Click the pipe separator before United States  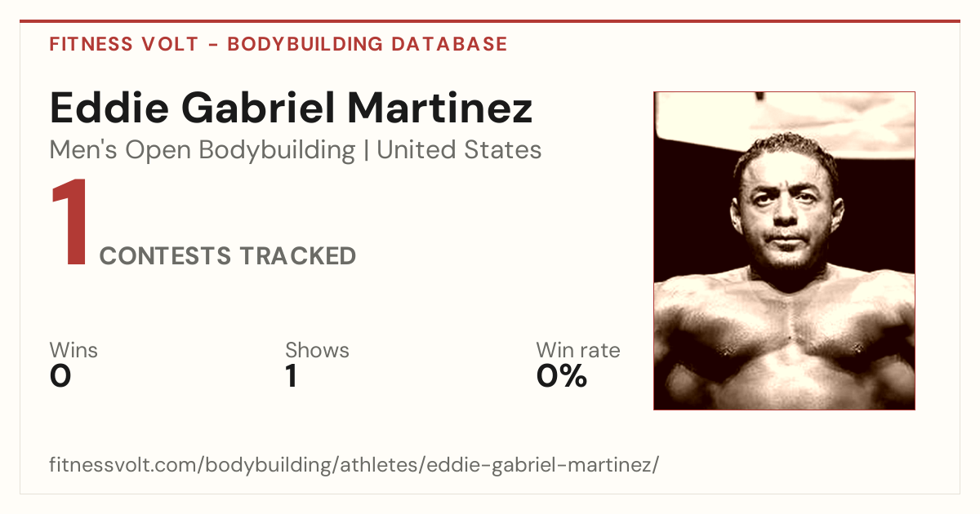pyautogui.click(x=366, y=151)
